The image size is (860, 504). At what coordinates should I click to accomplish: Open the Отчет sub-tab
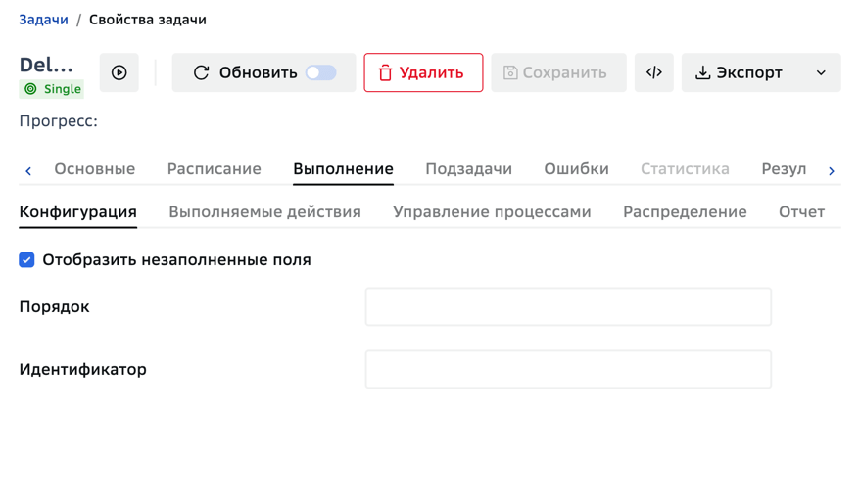coord(801,212)
